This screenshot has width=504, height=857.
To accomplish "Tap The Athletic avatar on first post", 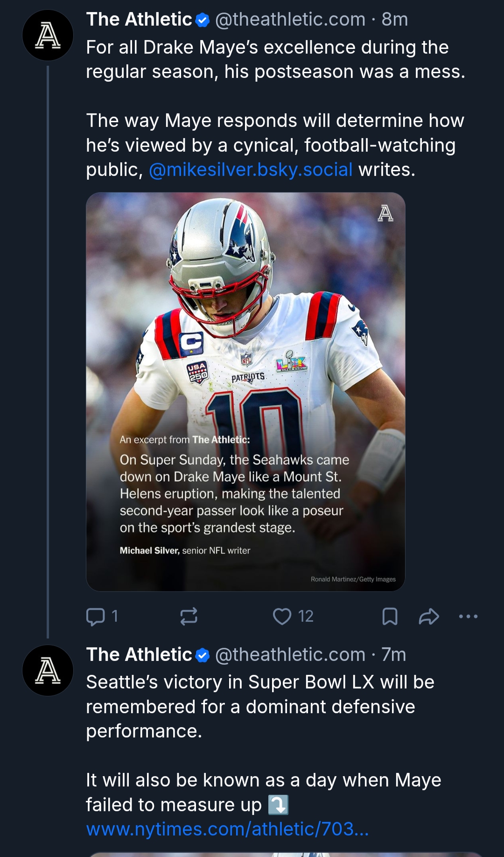I will pos(48,35).
